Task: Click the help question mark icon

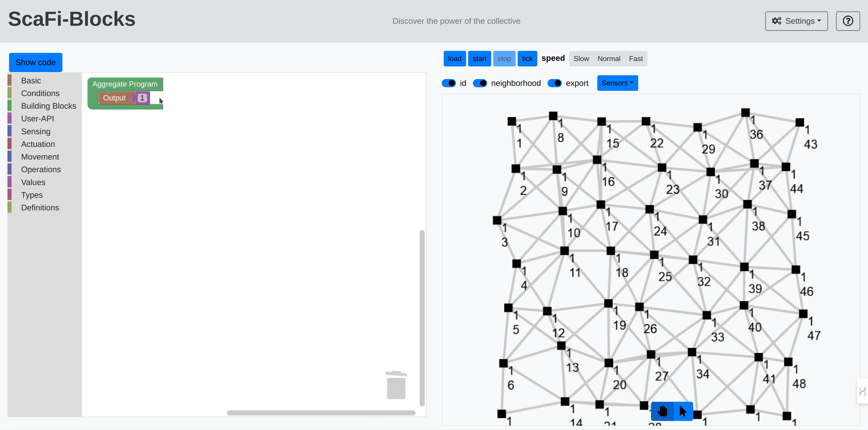Action: [848, 21]
